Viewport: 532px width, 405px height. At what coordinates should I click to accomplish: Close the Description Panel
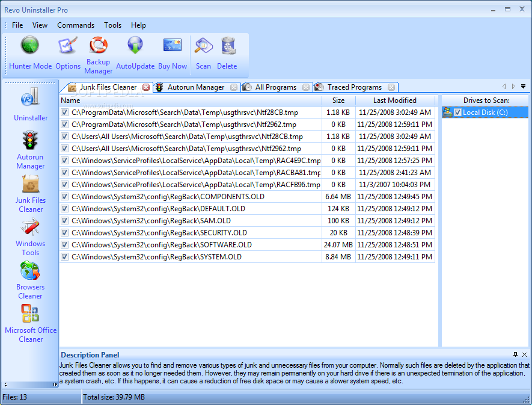pyautogui.click(x=525, y=354)
